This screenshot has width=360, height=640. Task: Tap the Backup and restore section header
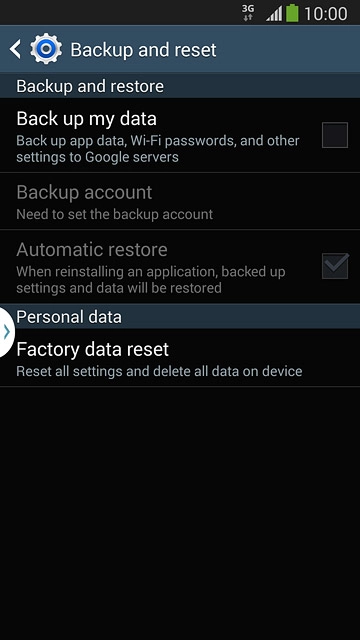[x=180, y=86]
